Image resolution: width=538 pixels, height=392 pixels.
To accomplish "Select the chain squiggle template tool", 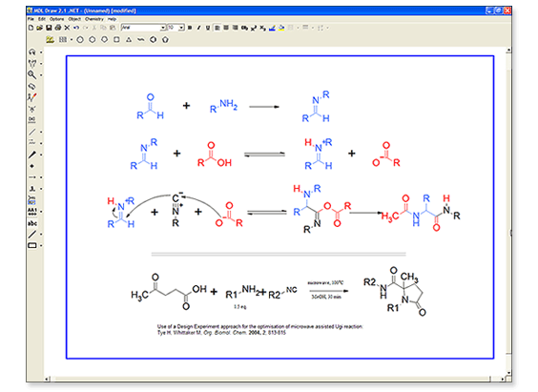I will tap(140, 40).
